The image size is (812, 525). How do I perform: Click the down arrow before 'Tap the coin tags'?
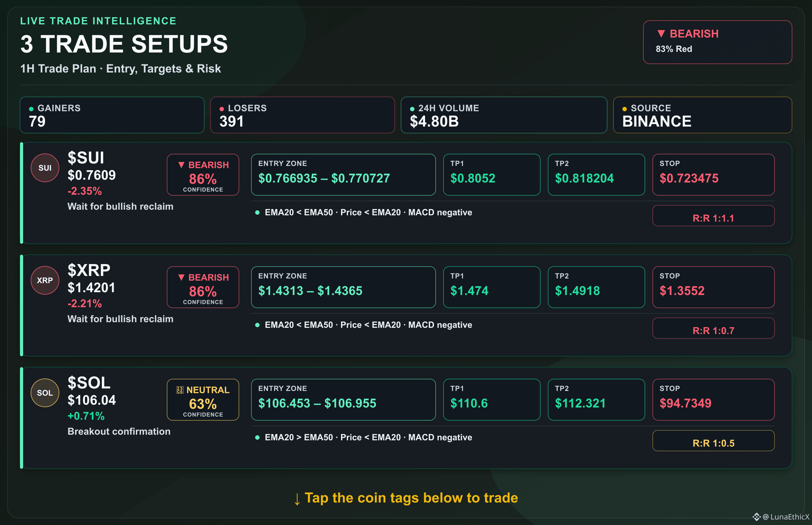pos(297,499)
